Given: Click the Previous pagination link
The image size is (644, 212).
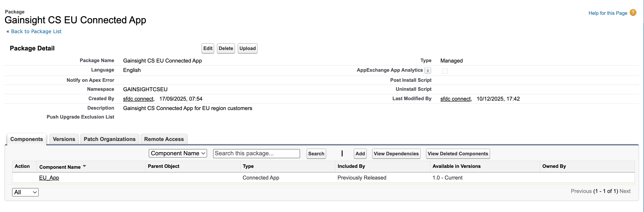Looking at the screenshot, I should tap(581, 191).
